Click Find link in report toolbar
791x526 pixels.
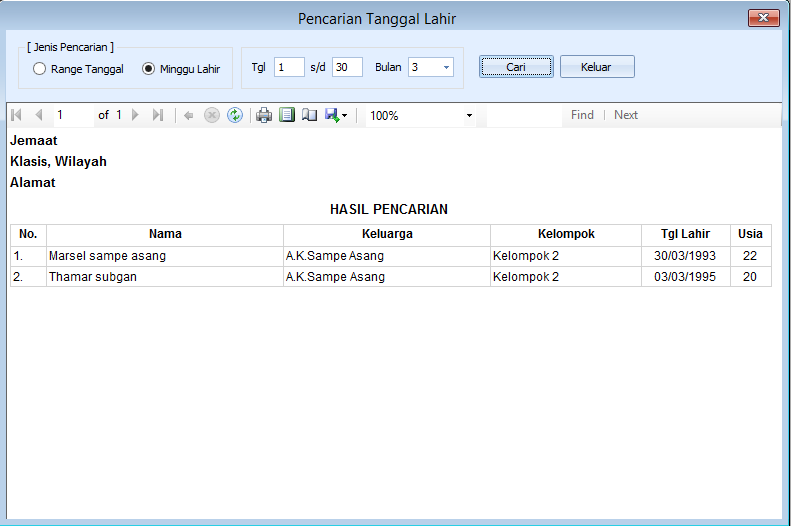[x=582, y=115]
